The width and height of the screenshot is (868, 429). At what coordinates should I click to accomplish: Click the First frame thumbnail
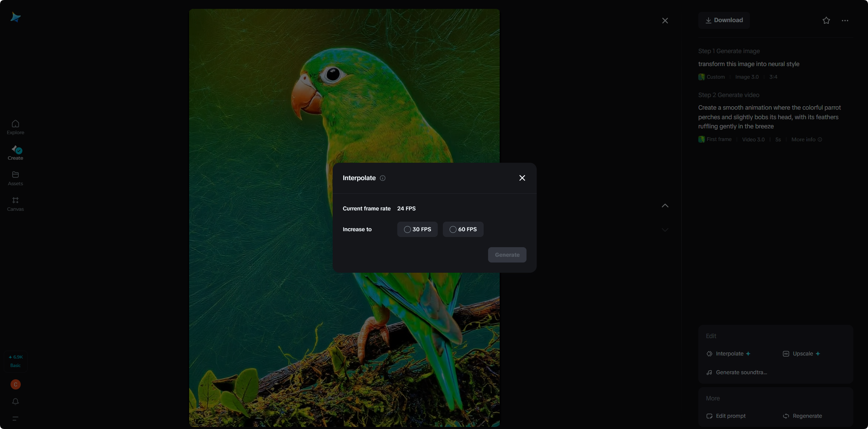[701, 139]
